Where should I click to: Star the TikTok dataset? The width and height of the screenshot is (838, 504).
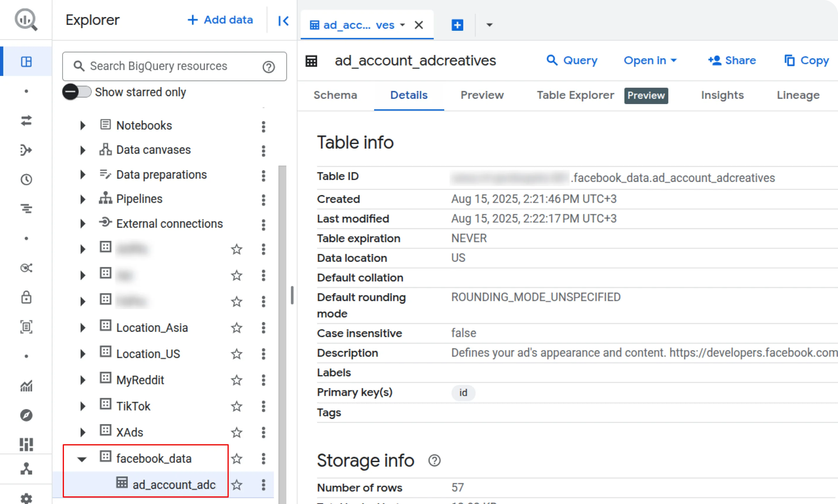coord(237,406)
